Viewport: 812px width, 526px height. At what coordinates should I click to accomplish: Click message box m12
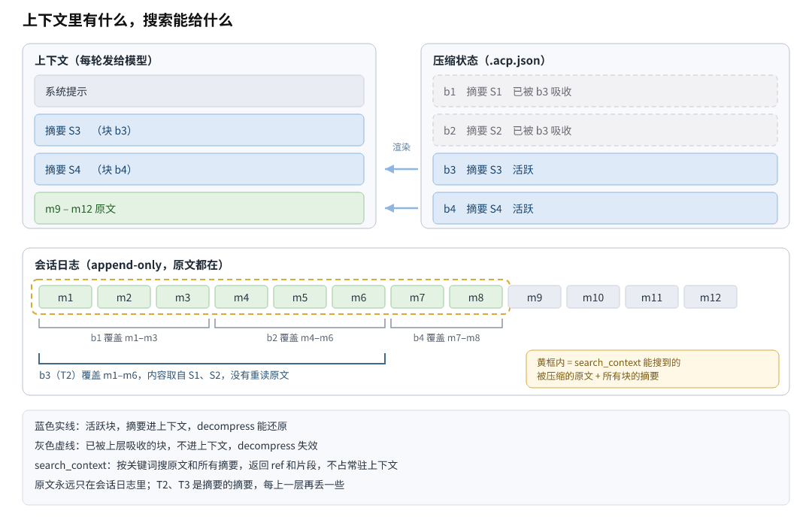(x=710, y=297)
